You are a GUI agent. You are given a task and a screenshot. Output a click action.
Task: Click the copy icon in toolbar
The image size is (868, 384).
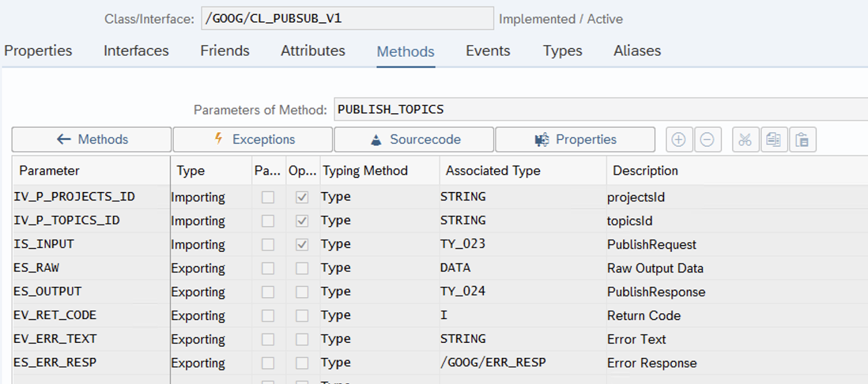(774, 140)
